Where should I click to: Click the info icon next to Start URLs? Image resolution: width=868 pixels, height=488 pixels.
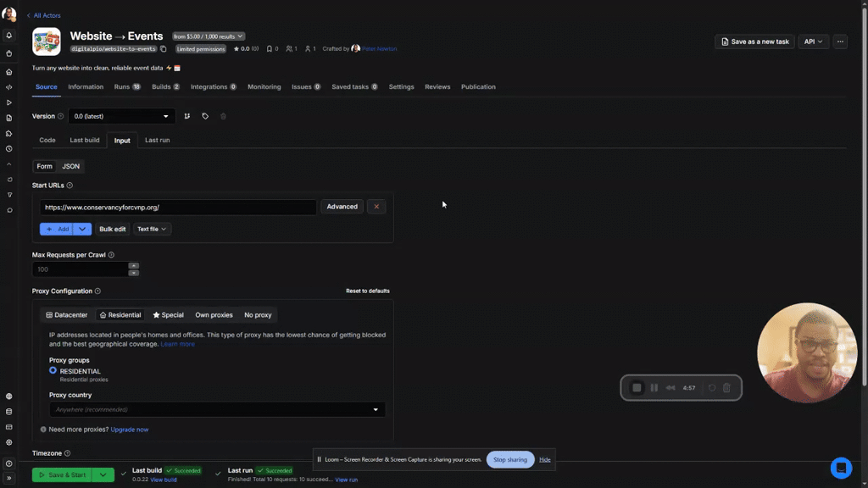click(x=70, y=186)
